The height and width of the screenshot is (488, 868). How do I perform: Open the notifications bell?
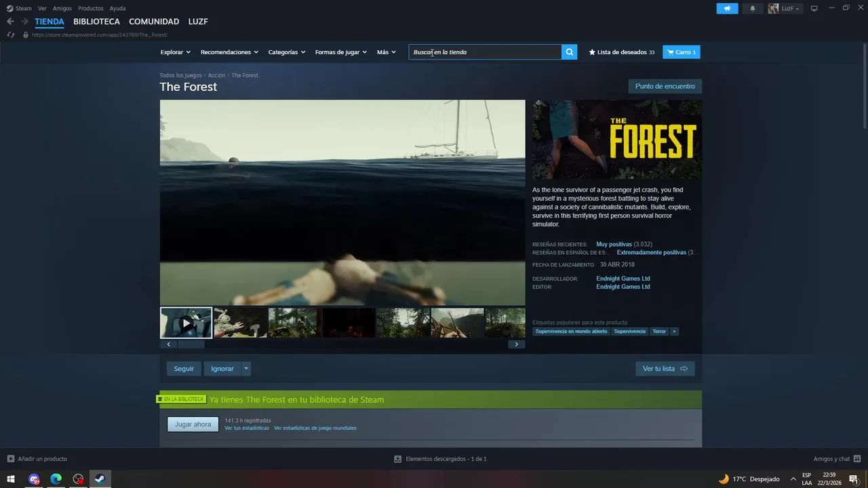[x=752, y=8]
